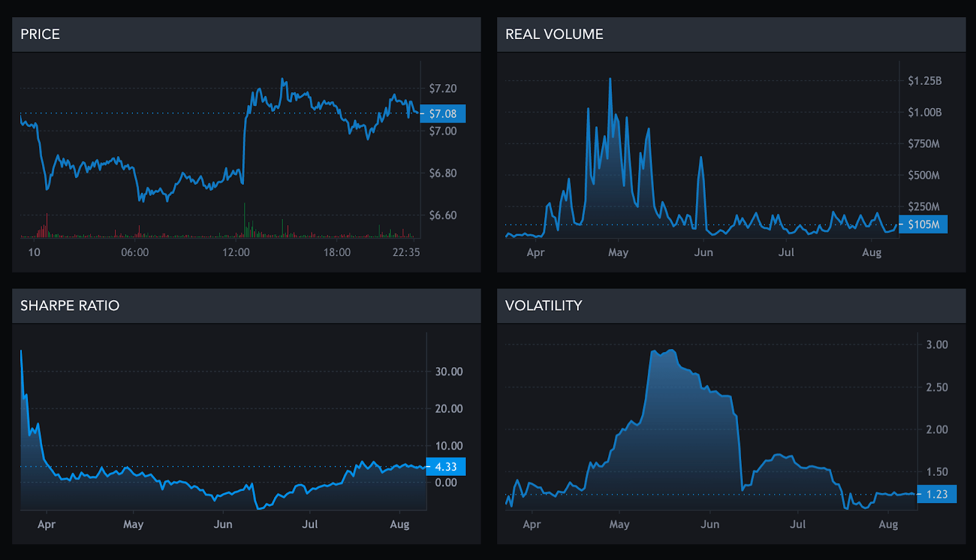Screen dimensions: 976x560
Task: Click the Jun label on Sharpe Ratio chart
Action: pyautogui.click(x=223, y=525)
